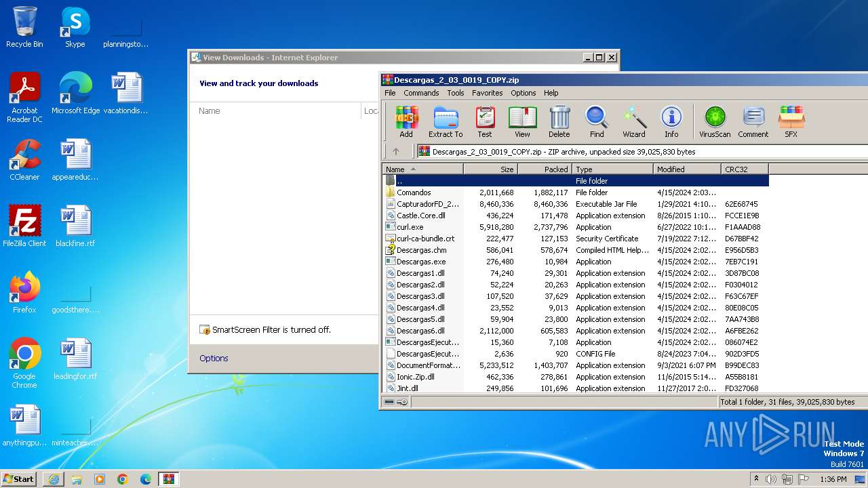The width and height of the screenshot is (868, 488).
Task: Open the Commands menu
Action: (421, 93)
